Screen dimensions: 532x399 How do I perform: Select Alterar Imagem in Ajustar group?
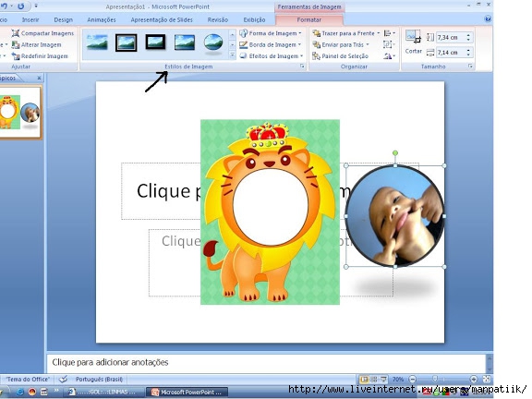tap(36, 44)
